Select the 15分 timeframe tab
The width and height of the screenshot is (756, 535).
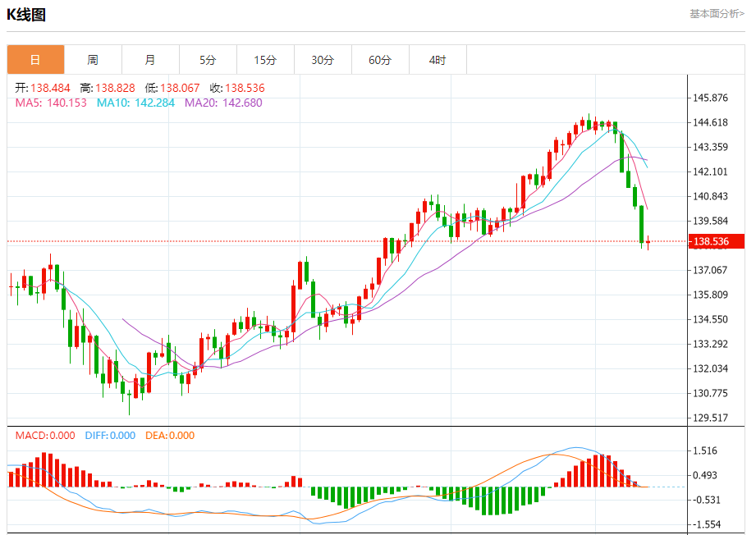(x=265, y=60)
